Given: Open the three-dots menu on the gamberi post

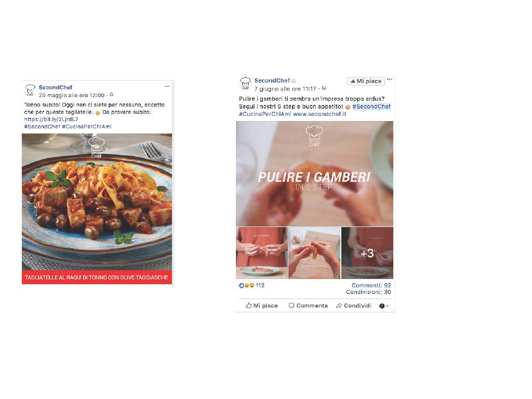Looking at the screenshot, I should tap(390, 79).
